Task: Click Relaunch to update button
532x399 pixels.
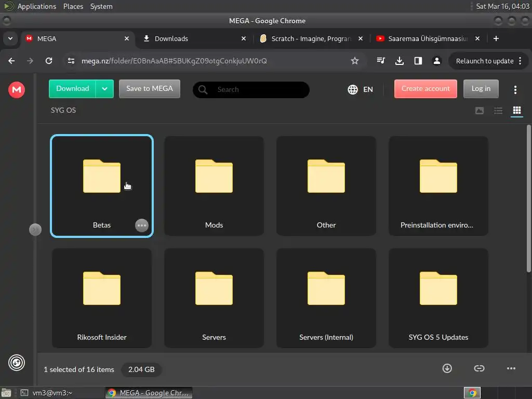Action: (x=485, y=61)
